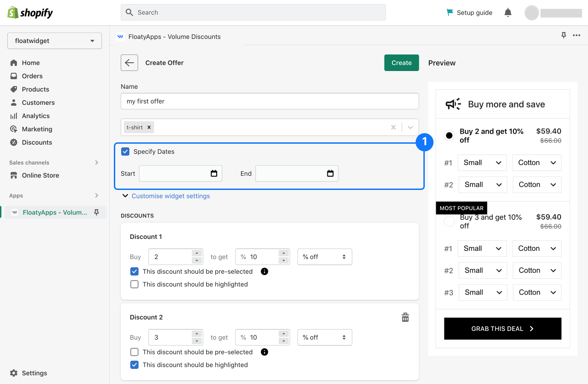Open the Start date calendar picker
This screenshot has width=588, height=384.
214,173
